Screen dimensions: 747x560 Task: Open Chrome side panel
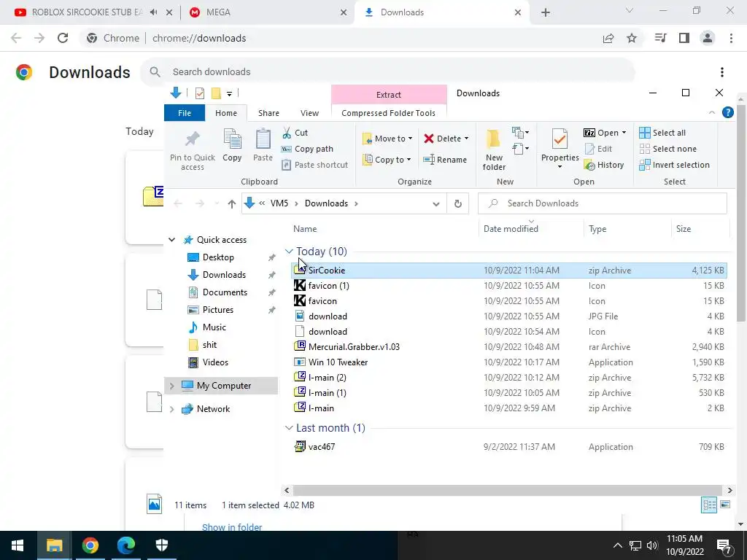[x=684, y=38]
